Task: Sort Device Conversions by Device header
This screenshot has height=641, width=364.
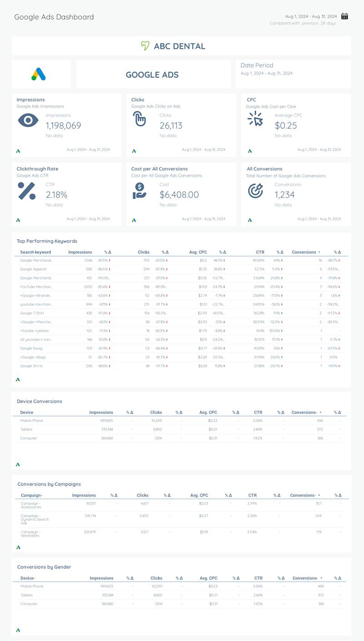Action: [x=27, y=412]
